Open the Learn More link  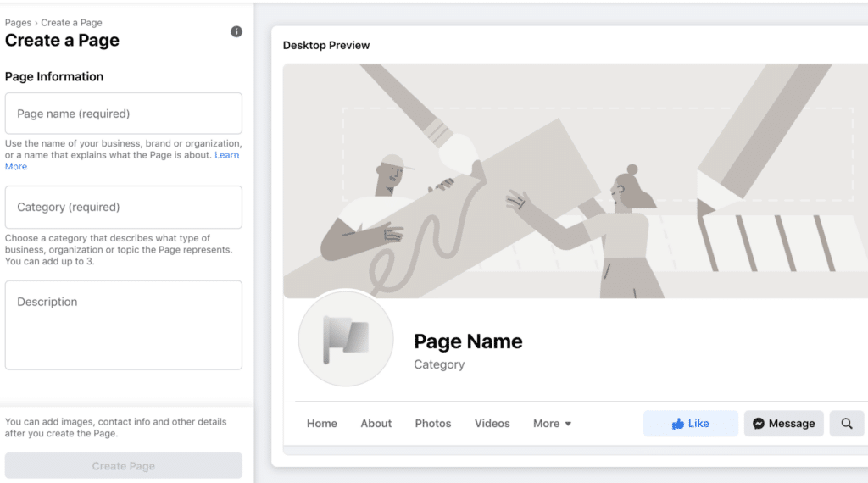point(226,155)
